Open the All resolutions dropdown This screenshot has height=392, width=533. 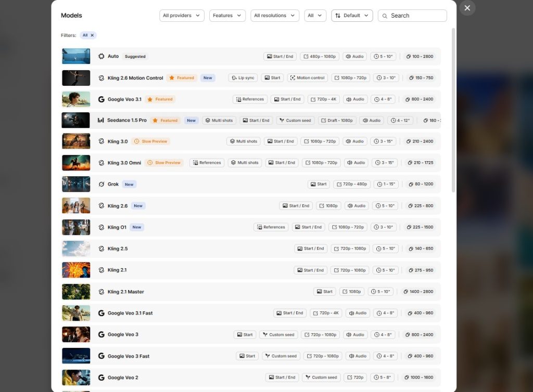tap(275, 16)
